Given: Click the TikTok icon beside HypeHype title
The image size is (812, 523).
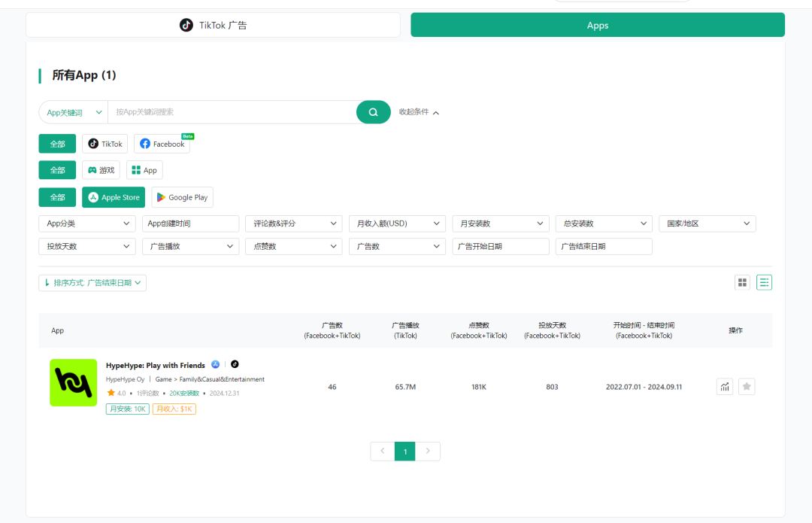Looking at the screenshot, I should click(x=235, y=364).
